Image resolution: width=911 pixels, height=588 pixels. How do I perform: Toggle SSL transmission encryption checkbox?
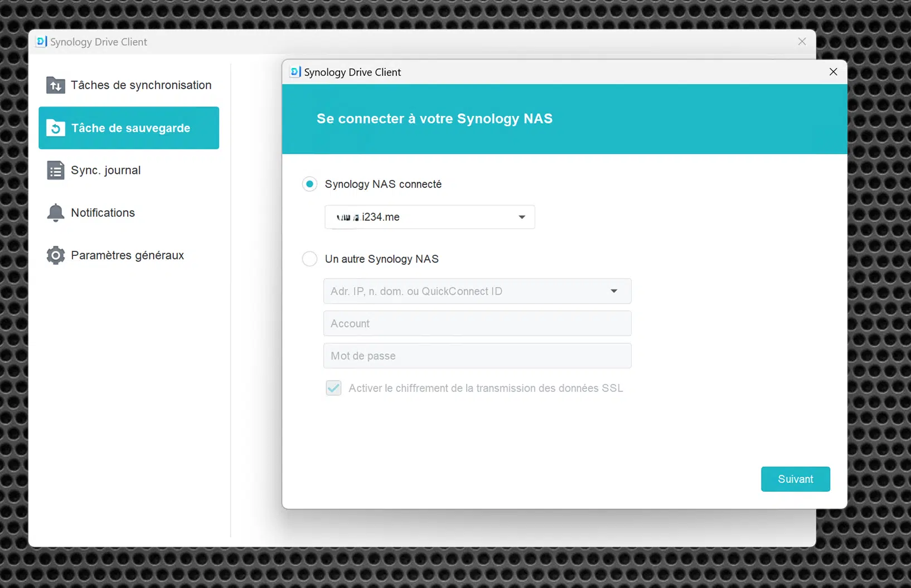(x=333, y=388)
